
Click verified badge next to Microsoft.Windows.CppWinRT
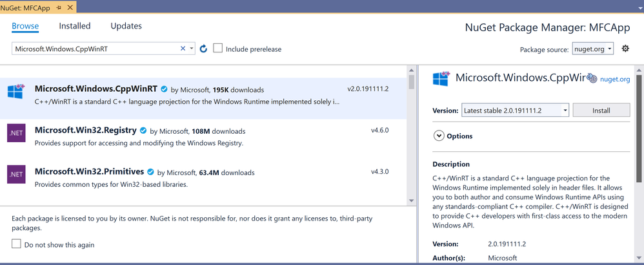coord(165,89)
